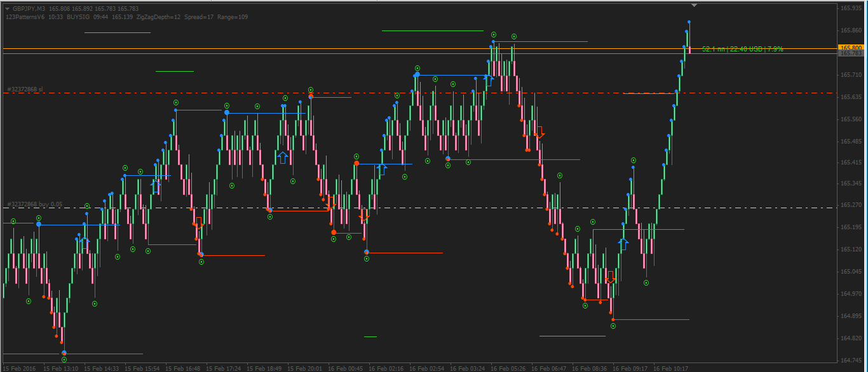
Task: Click the chart shift triangle marker at the top
Action: (695, 5)
